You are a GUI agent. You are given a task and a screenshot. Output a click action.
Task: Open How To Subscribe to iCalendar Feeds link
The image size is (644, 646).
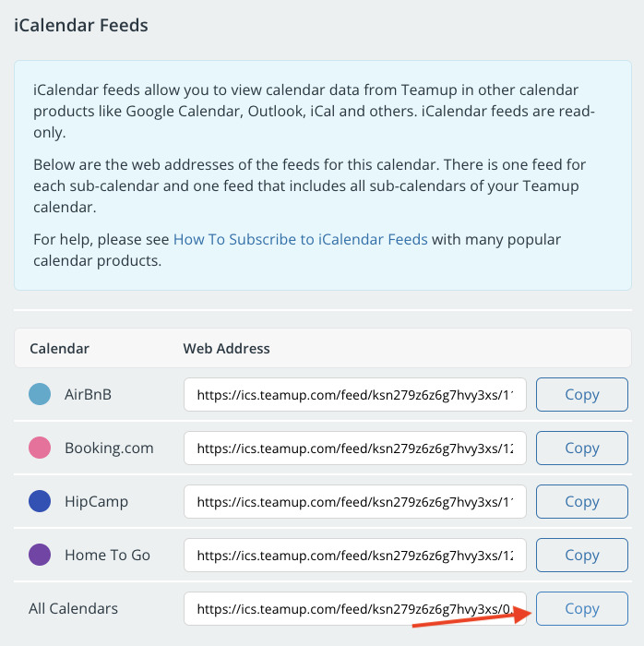(x=300, y=239)
